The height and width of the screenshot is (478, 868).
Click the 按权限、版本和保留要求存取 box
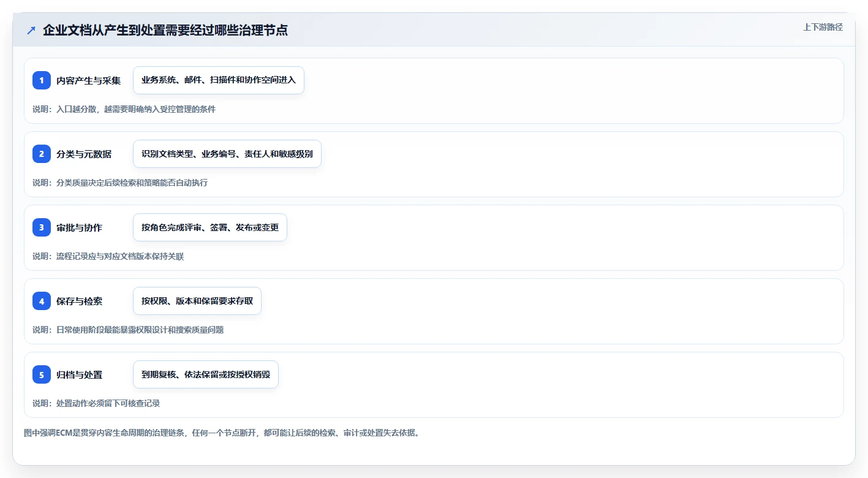[197, 301]
